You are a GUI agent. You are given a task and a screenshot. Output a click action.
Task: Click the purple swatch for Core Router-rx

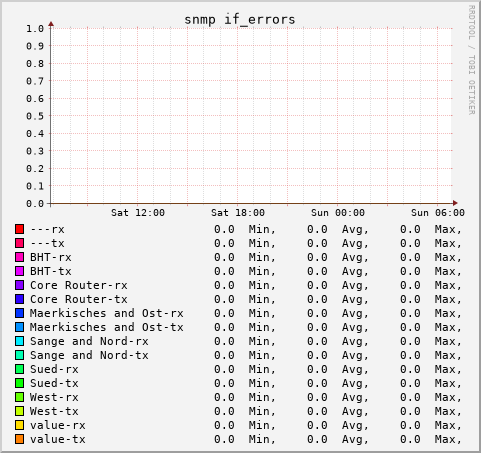point(19,285)
